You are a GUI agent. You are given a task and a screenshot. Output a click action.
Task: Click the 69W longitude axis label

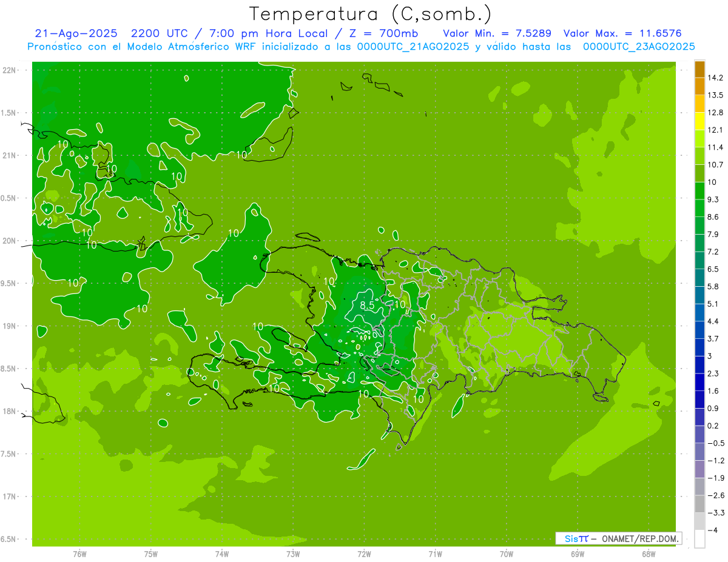578,554
